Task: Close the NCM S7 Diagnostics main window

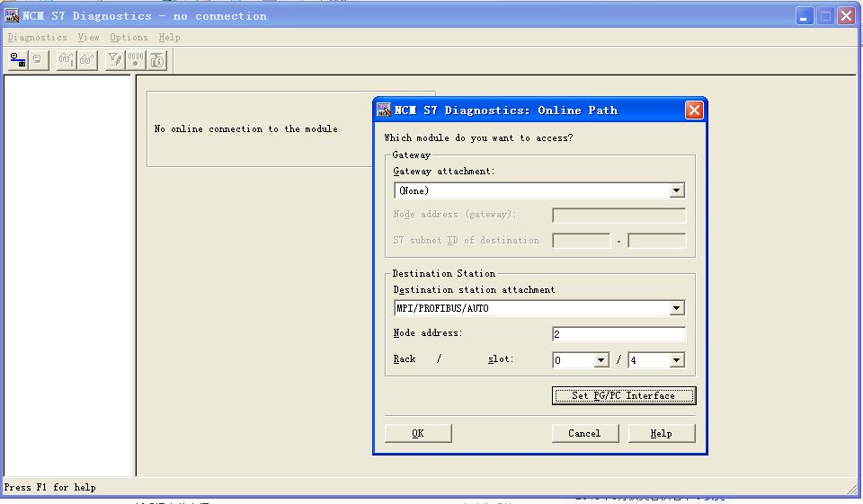Action: [847, 16]
